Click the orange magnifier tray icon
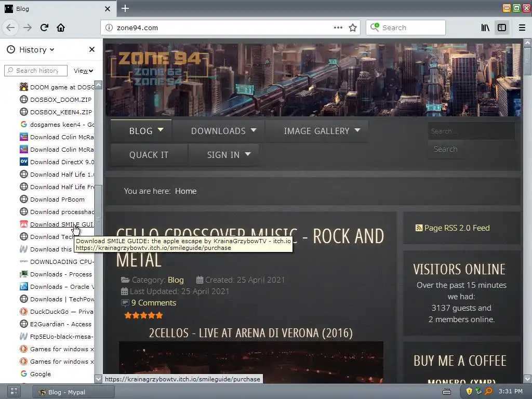 point(488,391)
